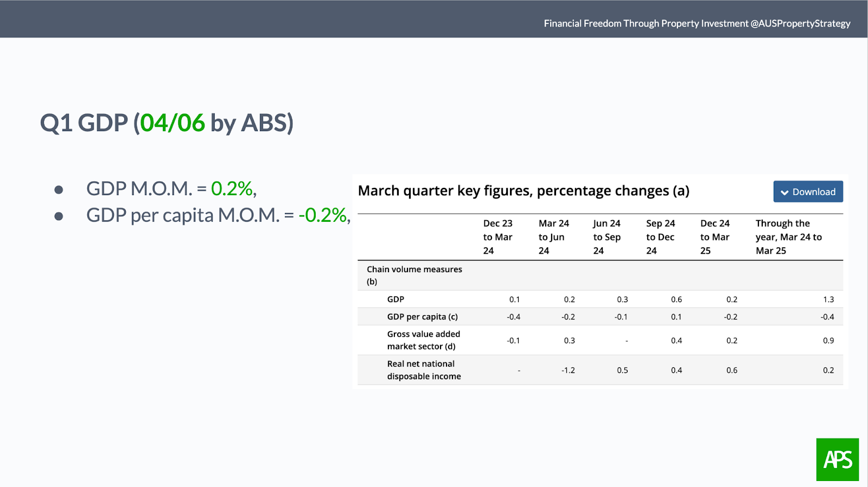Screen dimensions: 868x487
Task: Select the GDP per capita (c) row
Action: coord(600,317)
